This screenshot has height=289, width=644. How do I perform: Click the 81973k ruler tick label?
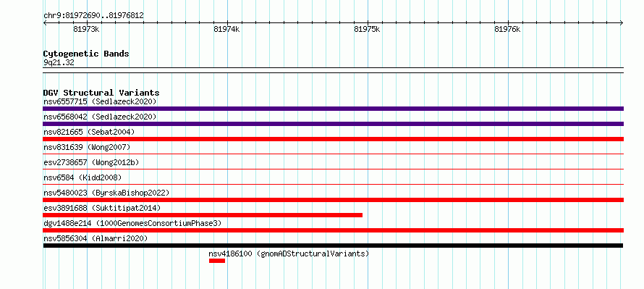[86, 29]
